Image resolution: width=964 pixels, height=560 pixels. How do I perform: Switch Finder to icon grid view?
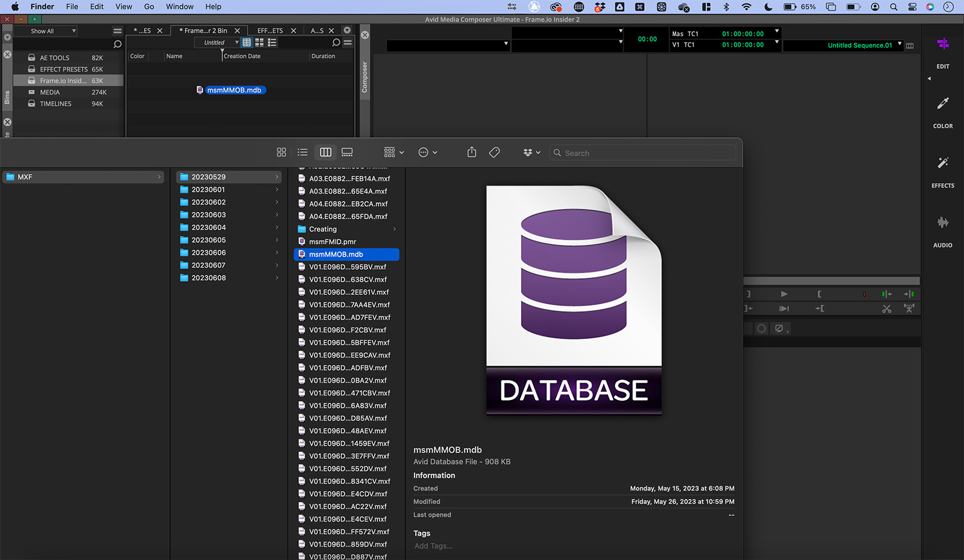281,152
